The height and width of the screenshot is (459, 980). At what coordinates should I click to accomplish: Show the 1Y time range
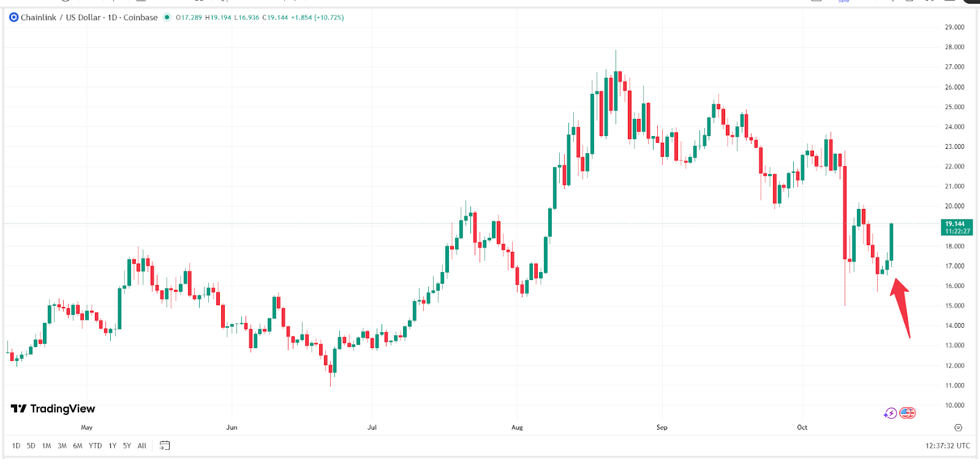coord(113,446)
